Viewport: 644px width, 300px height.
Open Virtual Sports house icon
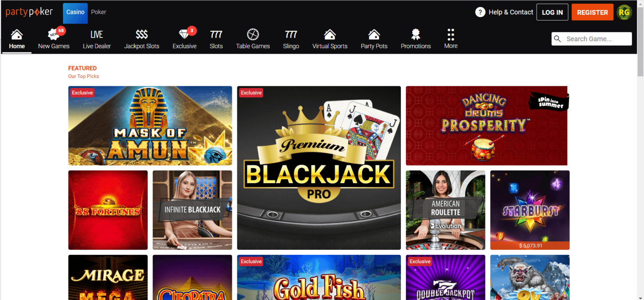tap(330, 34)
